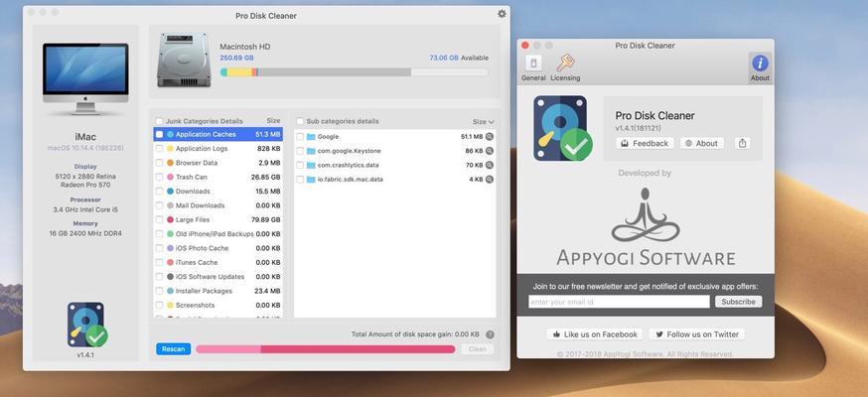Check the Google subcategory checkbox
This screenshot has height=397, width=868.
click(x=300, y=137)
